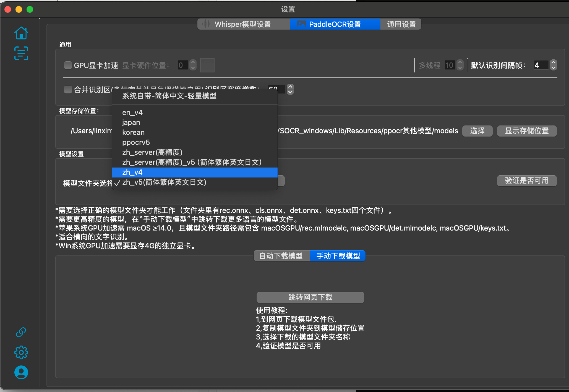Choose zh_server(高精度)_v5 (简体繁体英文日文) option
Screen dimensions: 569x392
click(x=195, y=162)
